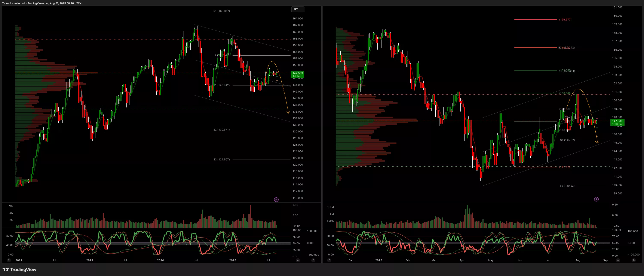Viewport: 644px width, 276px height.
Task: Toggle the A auto-scale button on right chart
Action: pos(618,260)
